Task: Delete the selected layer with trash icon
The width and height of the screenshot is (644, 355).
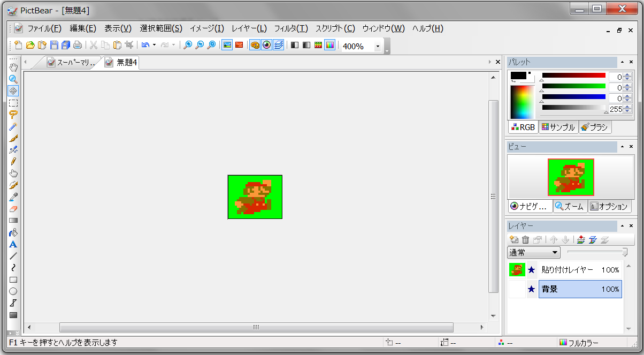Action: (x=525, y=240)
